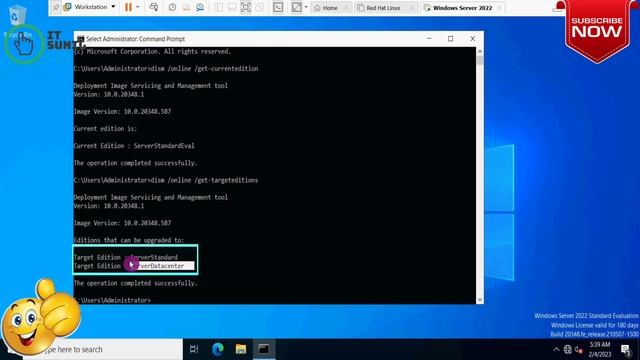640x360 pixels.
Task: Open the clock showing 5:39 AM
Action: point(600,349)
